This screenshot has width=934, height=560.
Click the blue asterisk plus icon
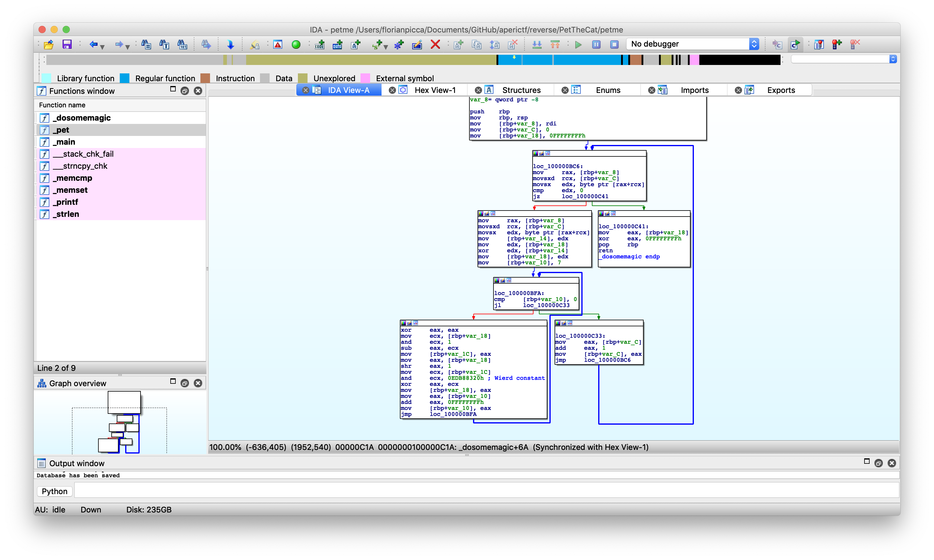(399, 45)
